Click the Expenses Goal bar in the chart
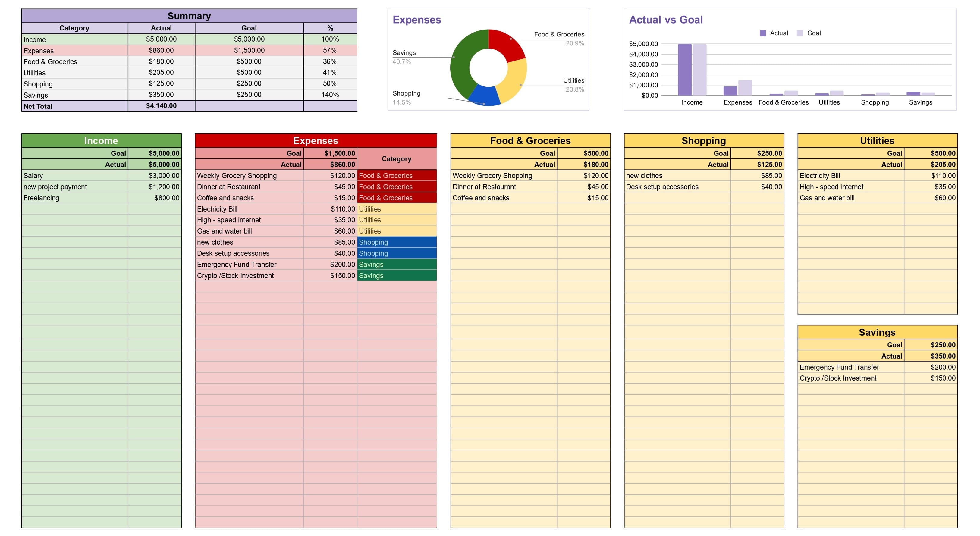Viewport: 980px width, 536px height. 745,88
